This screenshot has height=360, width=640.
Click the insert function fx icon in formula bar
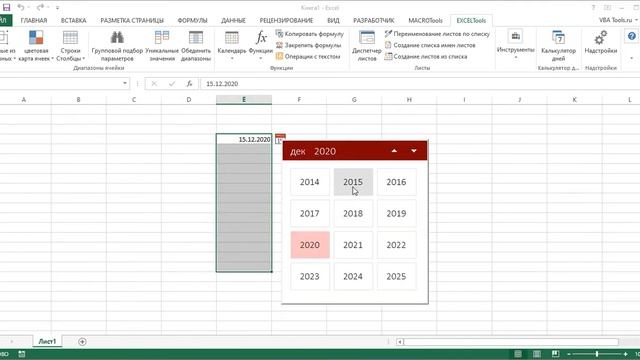pos(189,84)
